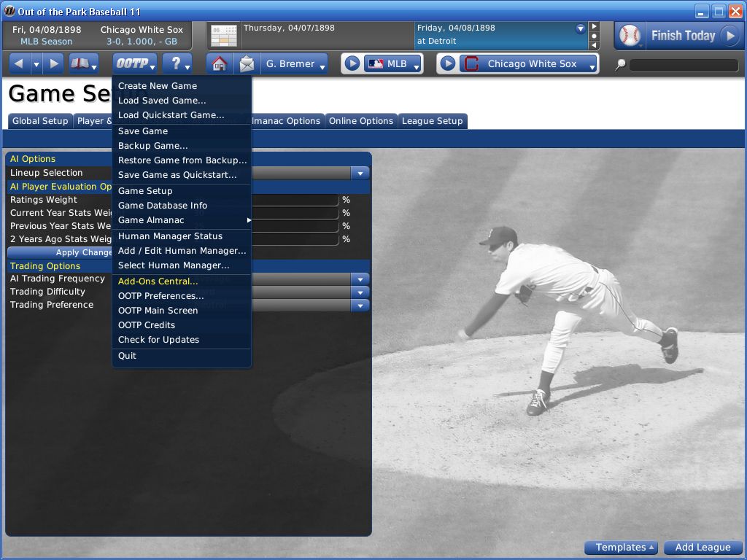Click the home icon in the toolbar

(219, 64)
